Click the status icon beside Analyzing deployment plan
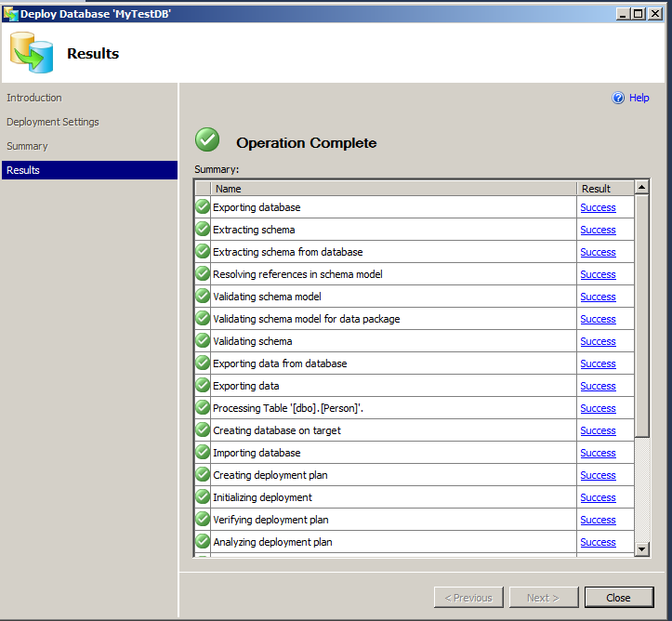672x621 pixels. click(x=203, y=542)
